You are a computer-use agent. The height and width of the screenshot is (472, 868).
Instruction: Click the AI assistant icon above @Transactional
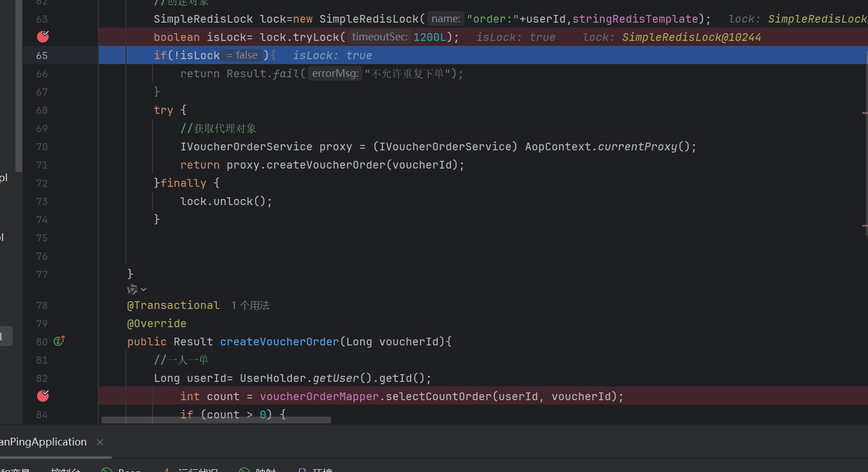click(x=132, y=290)
